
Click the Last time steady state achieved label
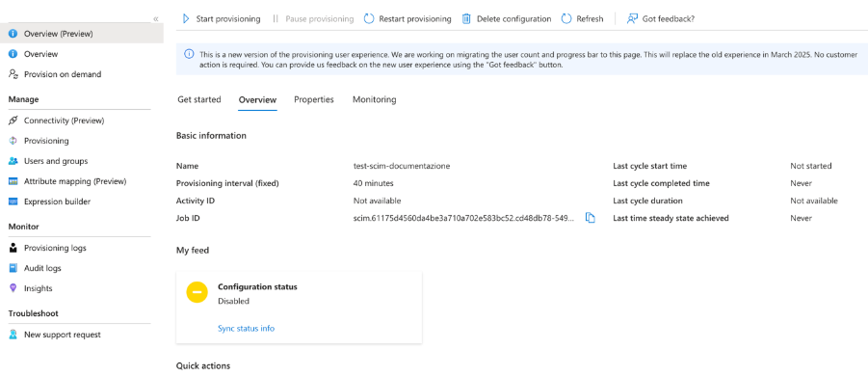[671, 218]
